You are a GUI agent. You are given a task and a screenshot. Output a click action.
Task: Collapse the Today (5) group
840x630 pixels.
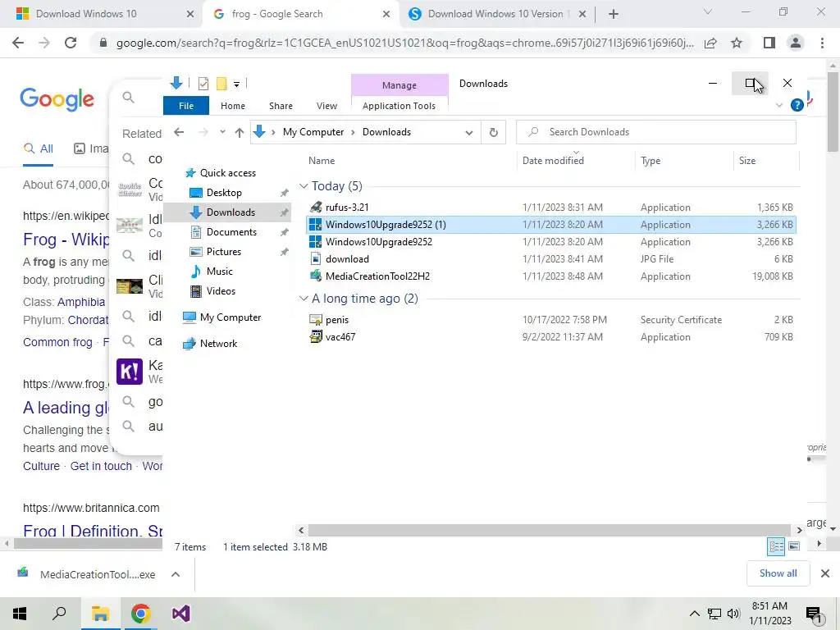[304, 186]
